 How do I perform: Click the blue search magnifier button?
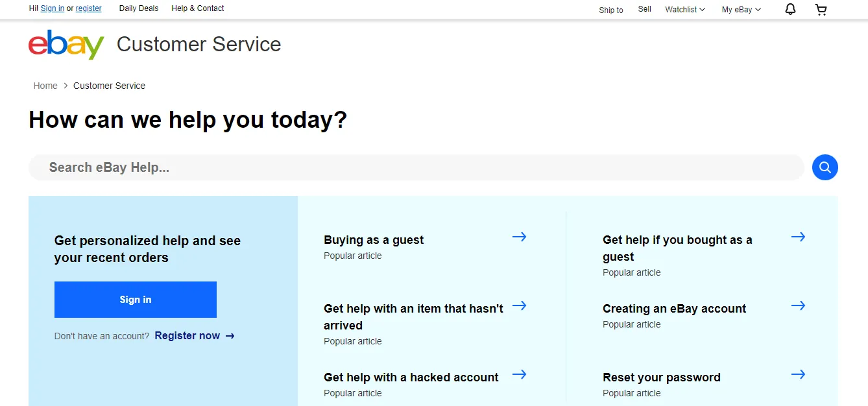click(825, 167)
